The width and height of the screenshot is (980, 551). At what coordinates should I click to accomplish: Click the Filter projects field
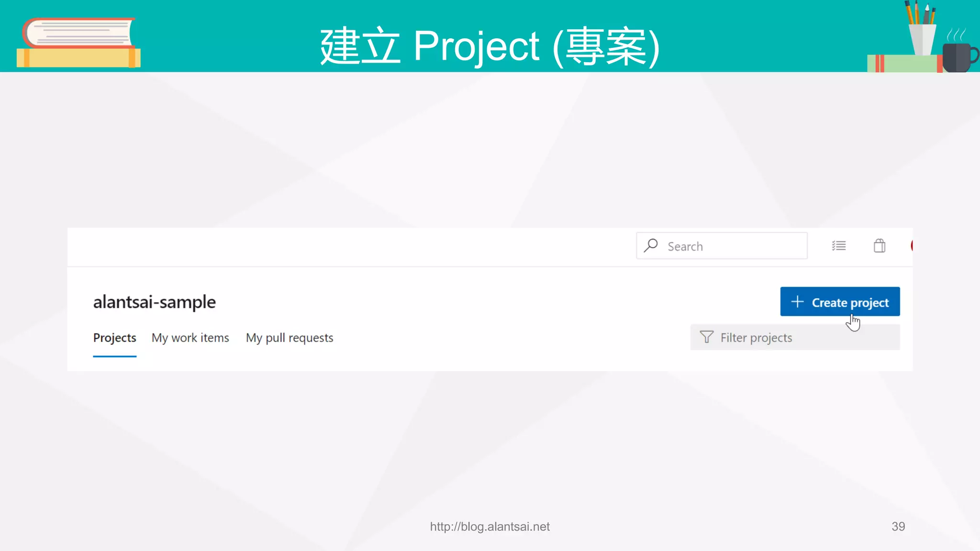795,337
